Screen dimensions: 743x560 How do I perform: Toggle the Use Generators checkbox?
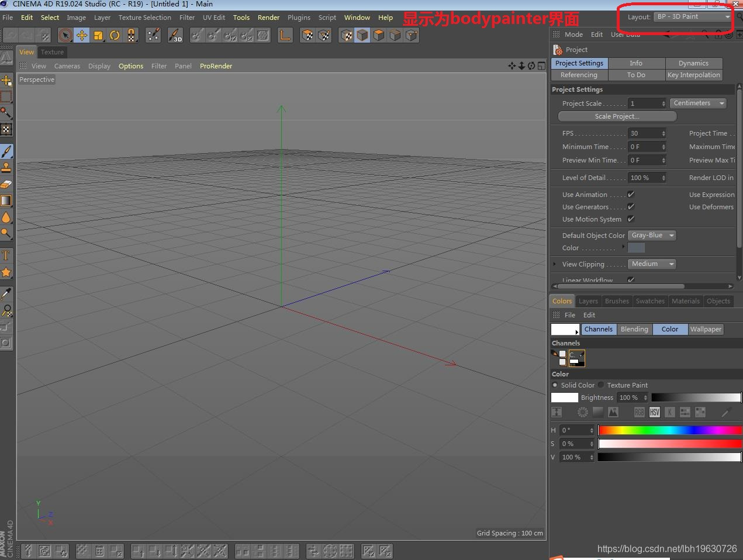click(631, 206)
